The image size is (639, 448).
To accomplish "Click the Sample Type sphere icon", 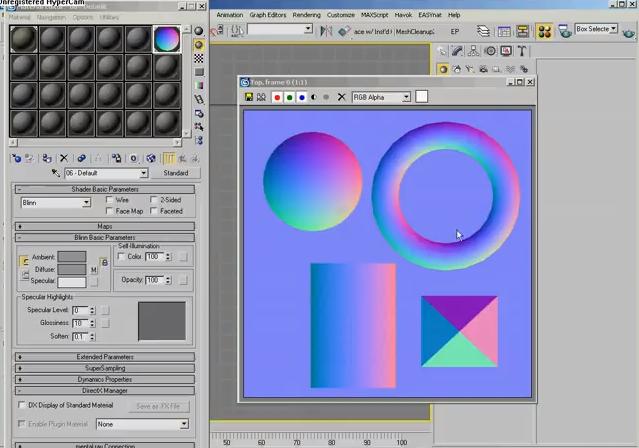I will pos(198,31).
